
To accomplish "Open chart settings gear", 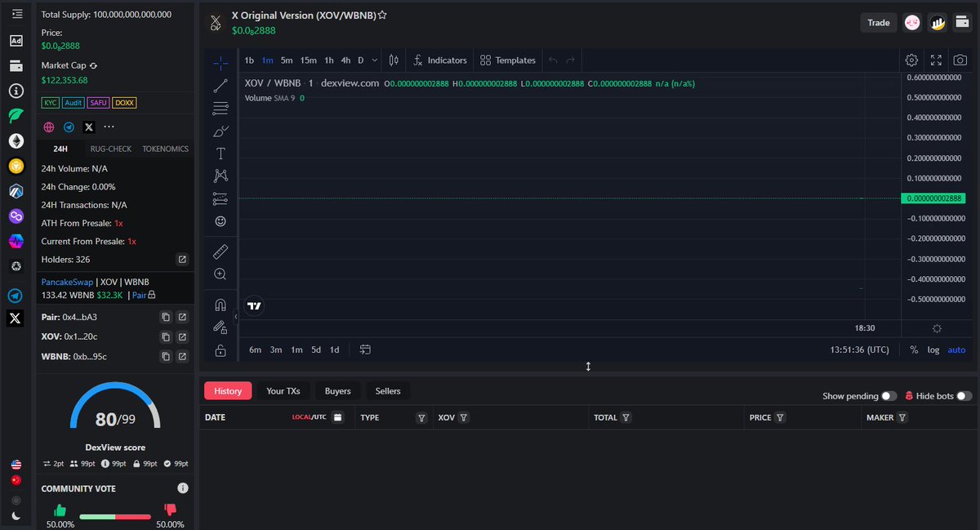I will tap(911, 60).
